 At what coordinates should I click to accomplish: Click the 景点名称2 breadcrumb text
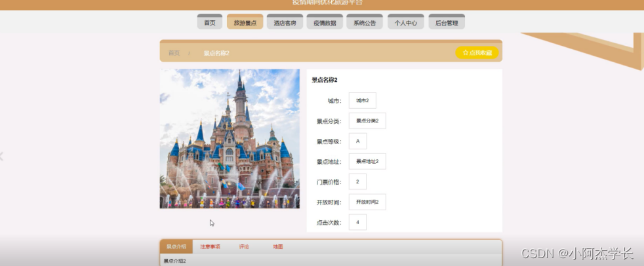coord(216,53)
